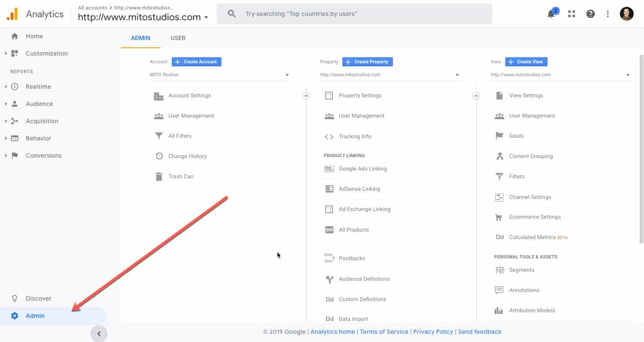644x342 pixels.
Task: Open the MITO Studios account dropdown
Action: 220,75
